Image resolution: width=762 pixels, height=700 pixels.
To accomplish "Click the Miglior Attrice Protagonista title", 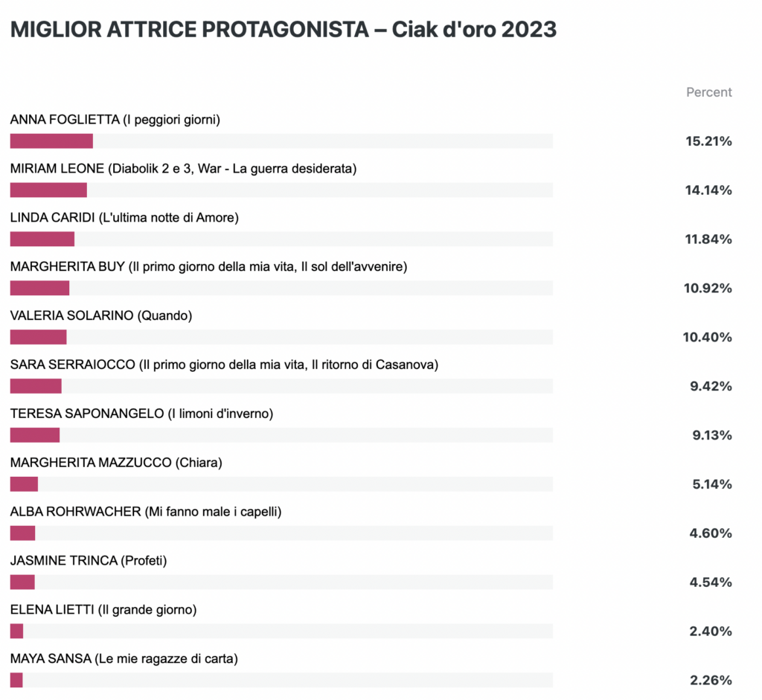I will coord(284,29).
